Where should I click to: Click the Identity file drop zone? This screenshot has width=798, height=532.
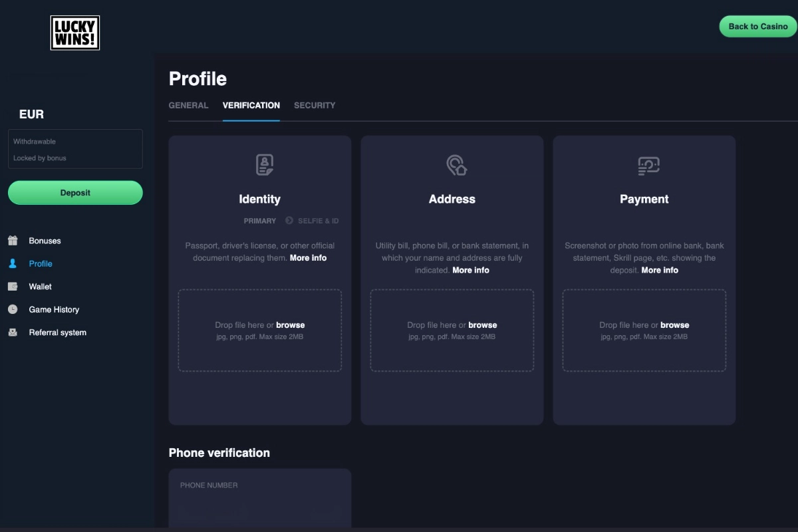260,331
